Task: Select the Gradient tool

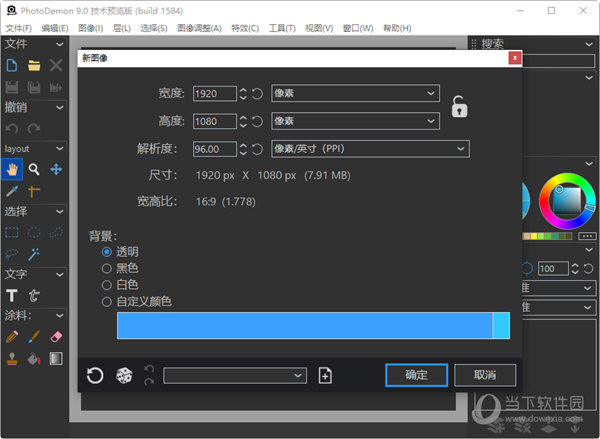Action: coord(56,359)
